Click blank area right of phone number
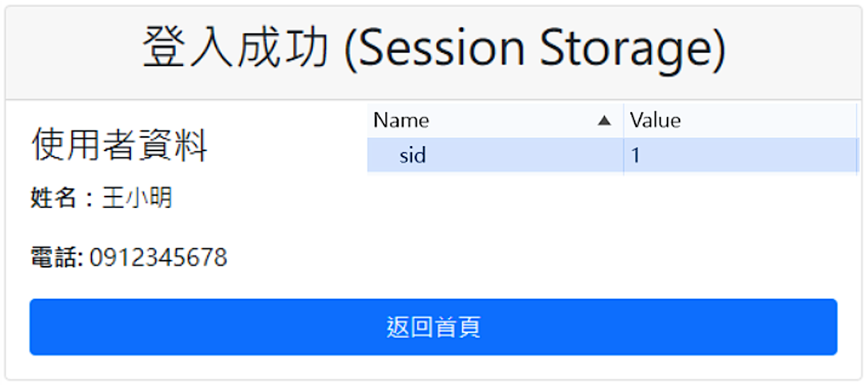868x386 pixels. (425, 257)
